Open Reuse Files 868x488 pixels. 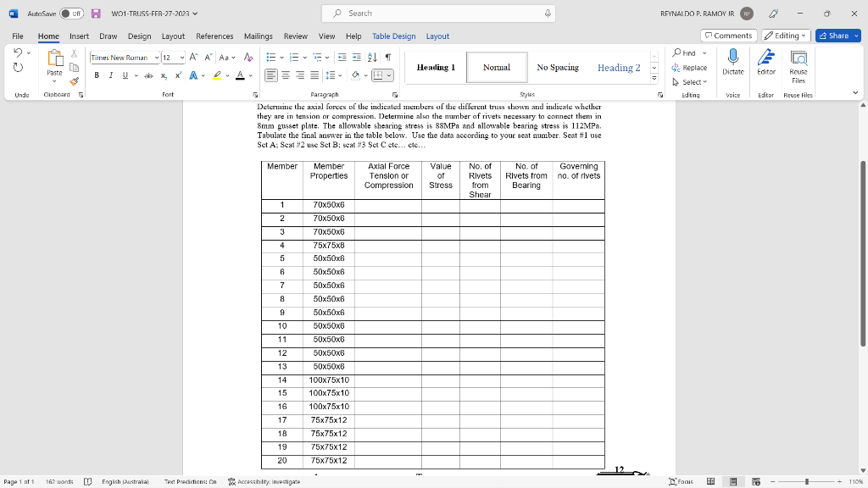[x=798, y=66]
